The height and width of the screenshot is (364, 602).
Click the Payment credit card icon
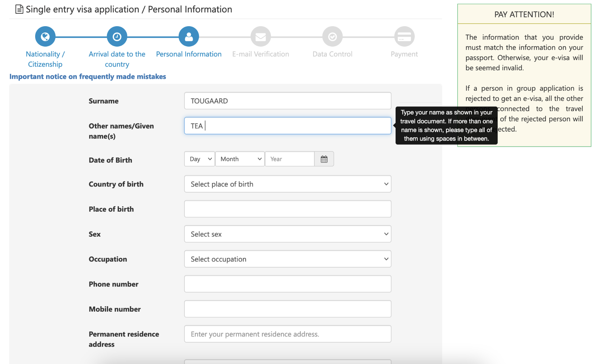(404, 37)
